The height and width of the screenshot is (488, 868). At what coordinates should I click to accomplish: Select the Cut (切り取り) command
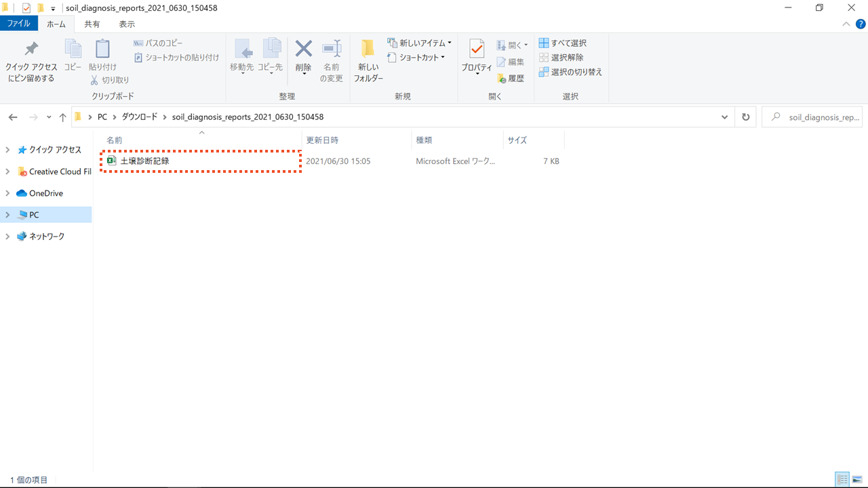click(x=110, y=80)
